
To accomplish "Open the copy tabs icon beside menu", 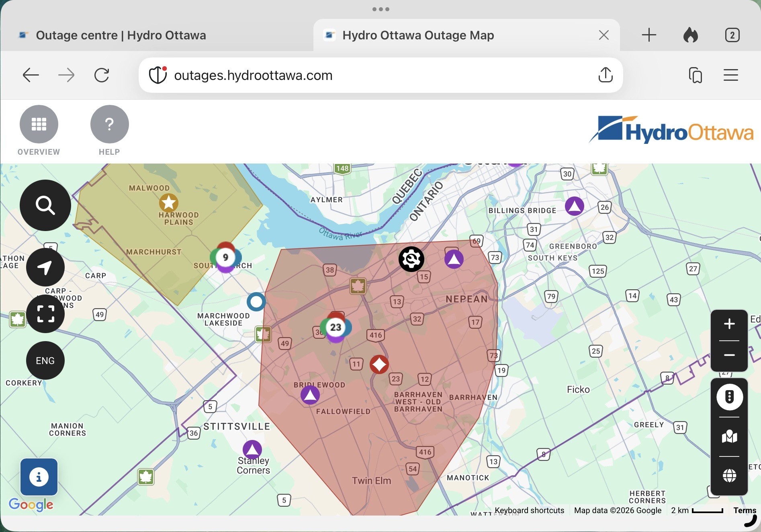I will (x=696, y=75).
